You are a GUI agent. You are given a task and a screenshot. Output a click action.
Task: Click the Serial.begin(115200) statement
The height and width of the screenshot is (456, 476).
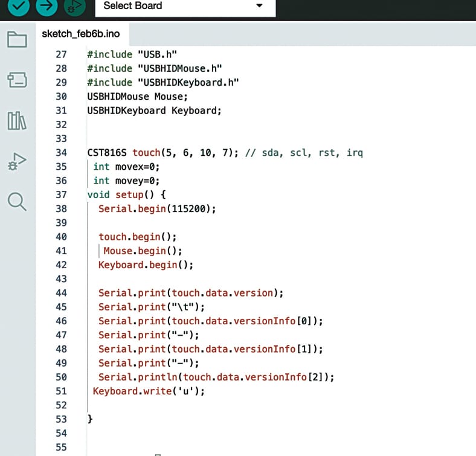(157, 208)
